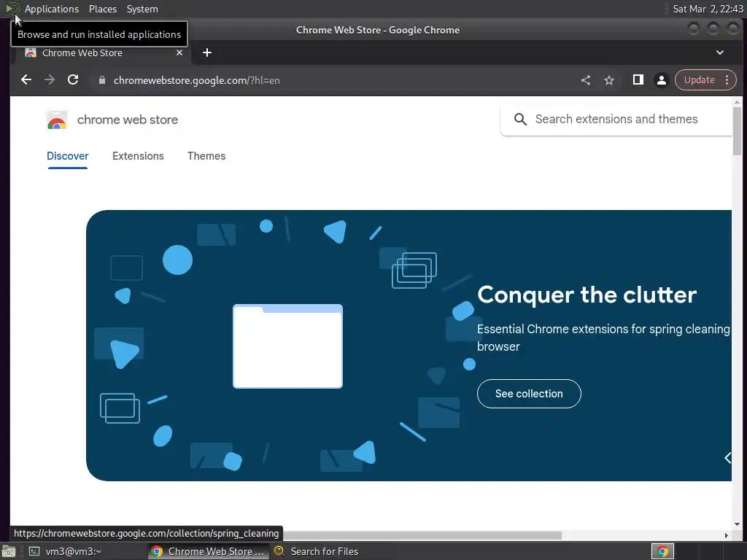The width and height of the screenshot is (747, 560).
Task: Click the Essential Chrome extensions description
Action: point(603,338)
